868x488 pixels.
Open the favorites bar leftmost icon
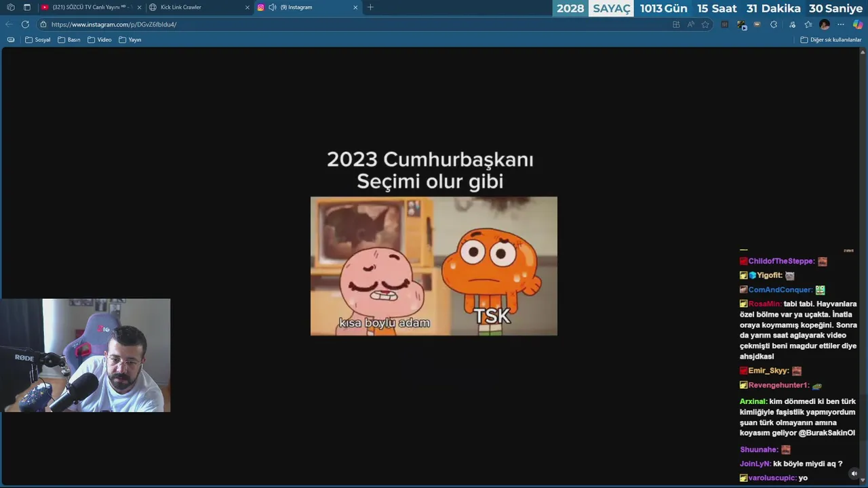tap(11, 40)
